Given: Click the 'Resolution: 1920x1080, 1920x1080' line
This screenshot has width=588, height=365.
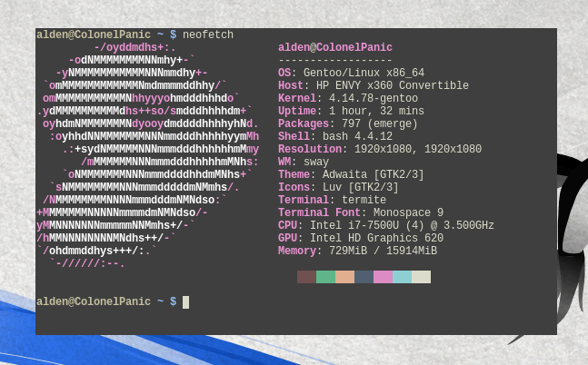Looking at the screenshot, I should [380, 149].
